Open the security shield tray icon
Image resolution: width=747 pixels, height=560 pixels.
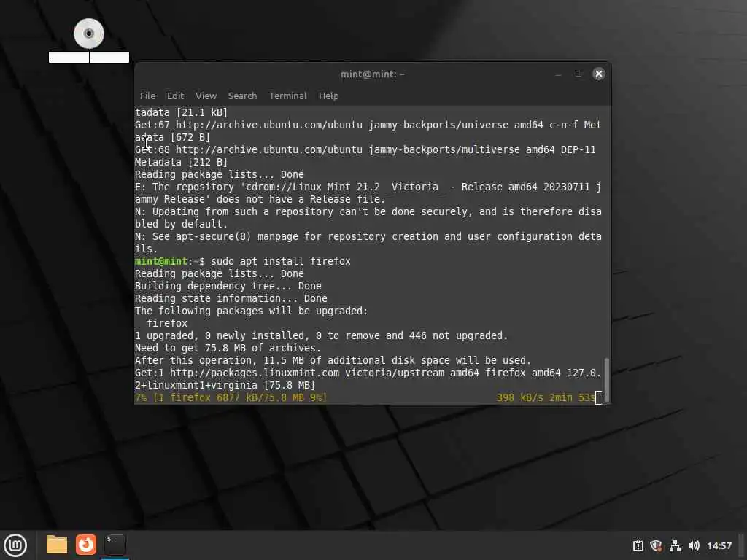point(656,545)
